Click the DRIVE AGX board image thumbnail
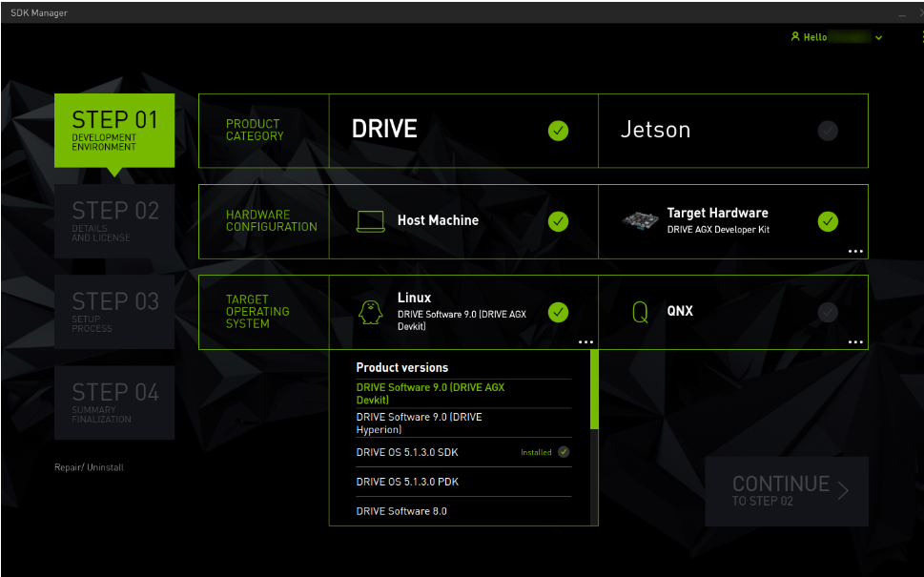The width and height of the screenshot is (924, 577). coord(641,219)
